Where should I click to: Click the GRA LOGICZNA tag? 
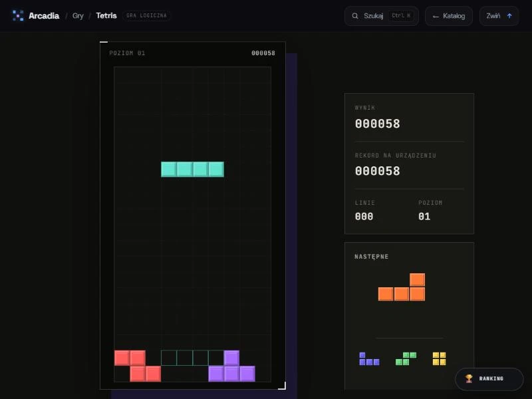(x=146, y=15)
